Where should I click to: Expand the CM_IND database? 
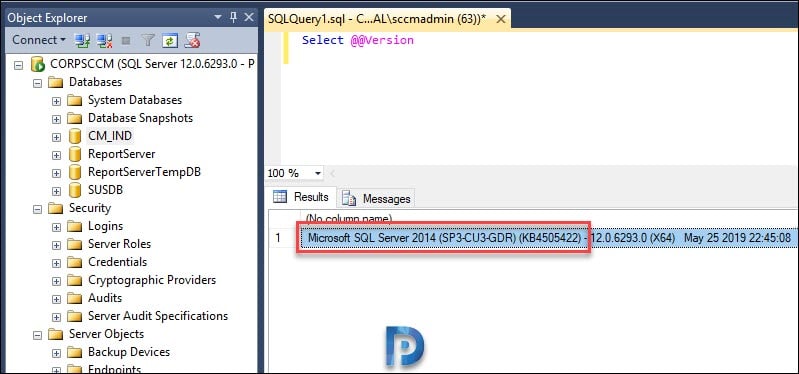56,137
